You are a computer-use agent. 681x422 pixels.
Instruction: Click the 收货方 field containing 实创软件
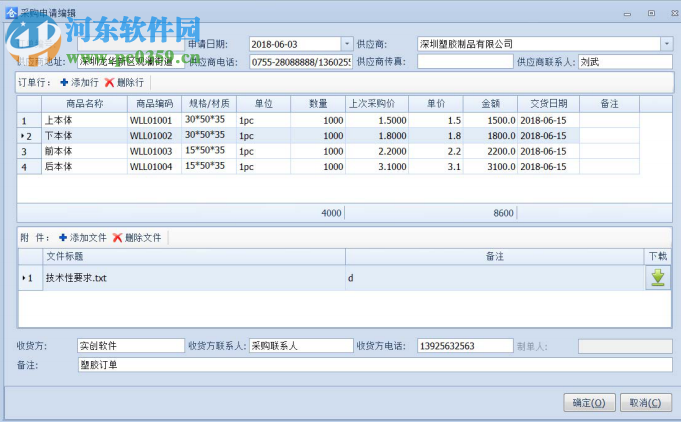(x=131, y=346)
